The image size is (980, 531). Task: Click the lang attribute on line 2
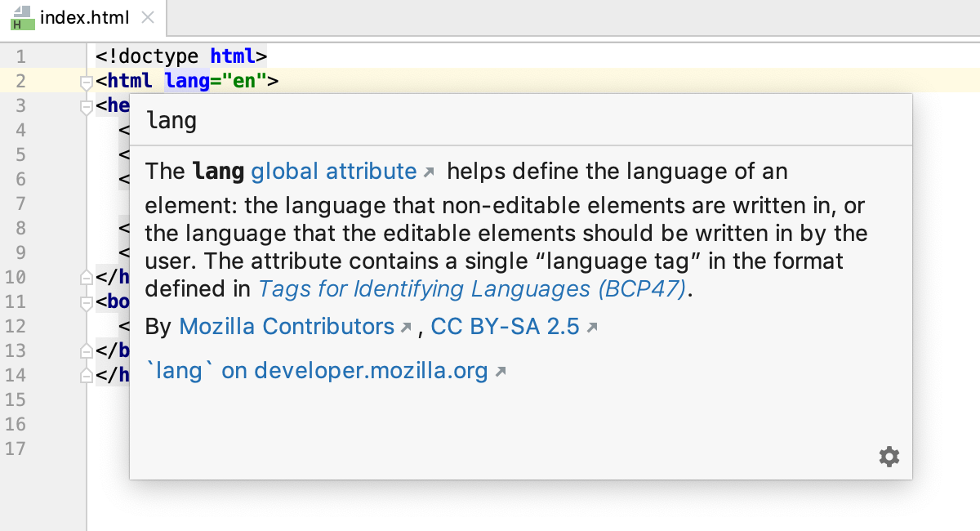click(x=186, y=81)
